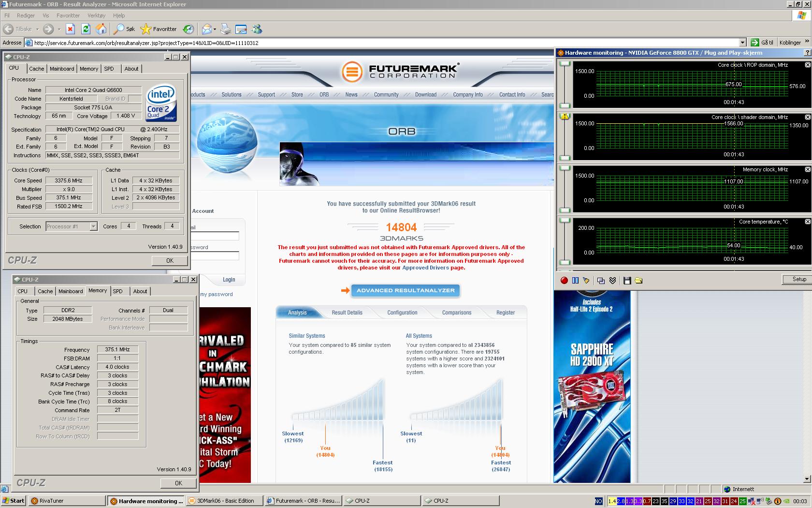Stop page loading with red X icon
The height and width of the screenshot is (508, 812).
point(70,29)
